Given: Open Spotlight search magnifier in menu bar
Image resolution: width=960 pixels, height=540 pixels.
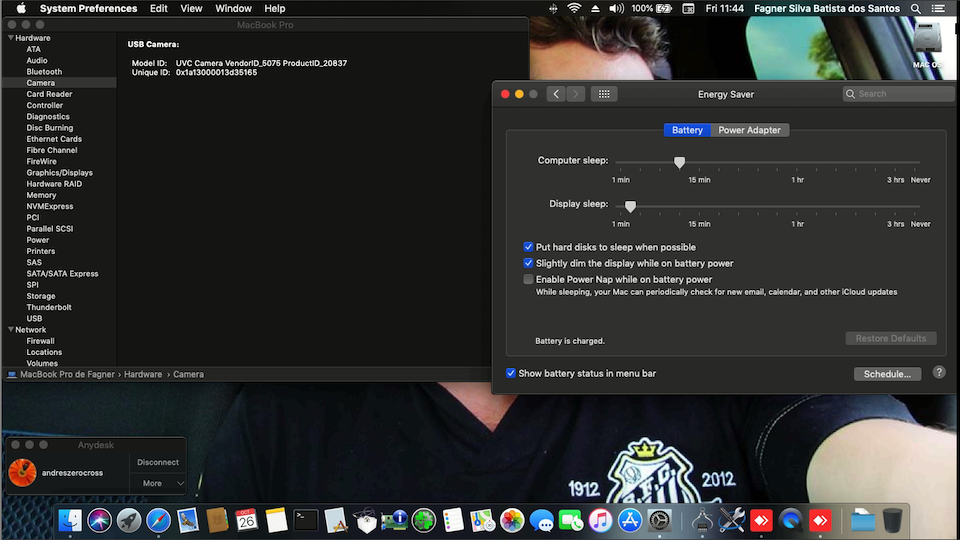Looking at the screenshot, I should [918, 8].
